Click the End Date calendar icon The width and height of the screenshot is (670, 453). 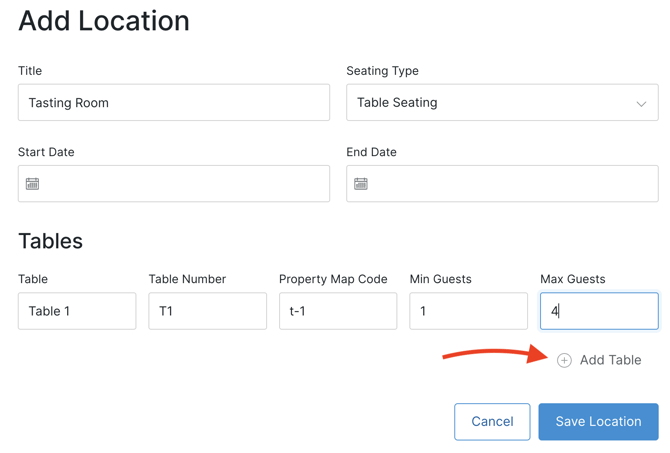tap(361, 184)
